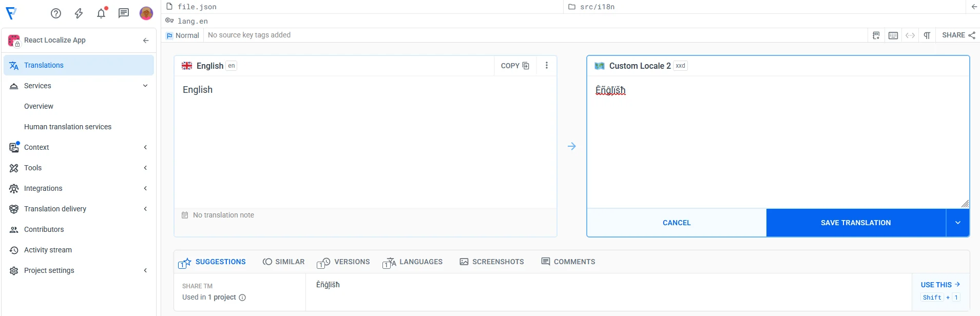
Task: Click the Custom Locale 2 map icon
Action: 599,66
